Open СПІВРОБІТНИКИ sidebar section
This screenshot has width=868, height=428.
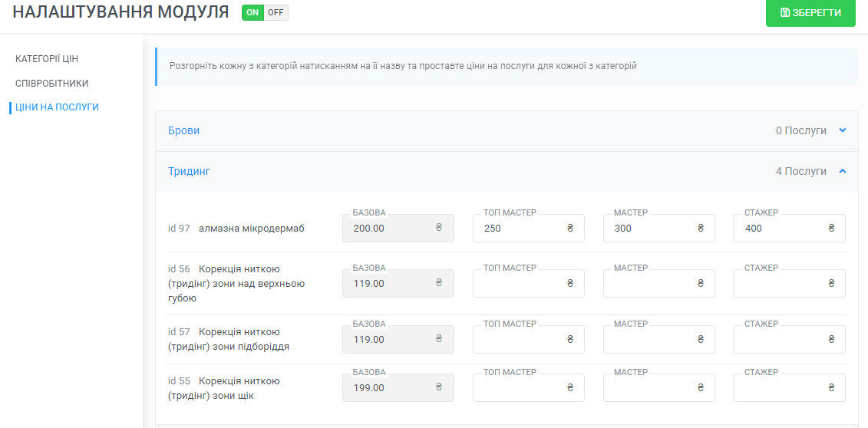click(x=52, y=83)
